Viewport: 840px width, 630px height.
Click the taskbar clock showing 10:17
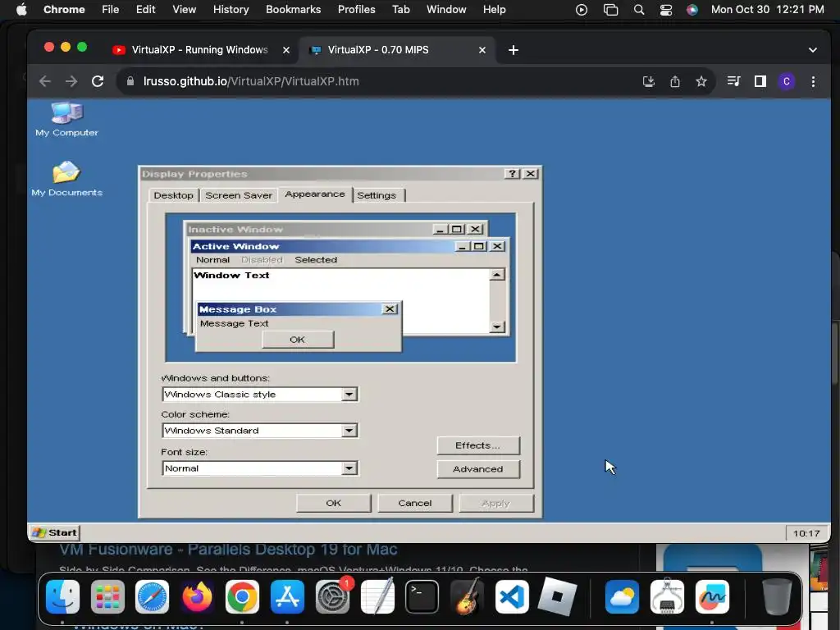806,533
